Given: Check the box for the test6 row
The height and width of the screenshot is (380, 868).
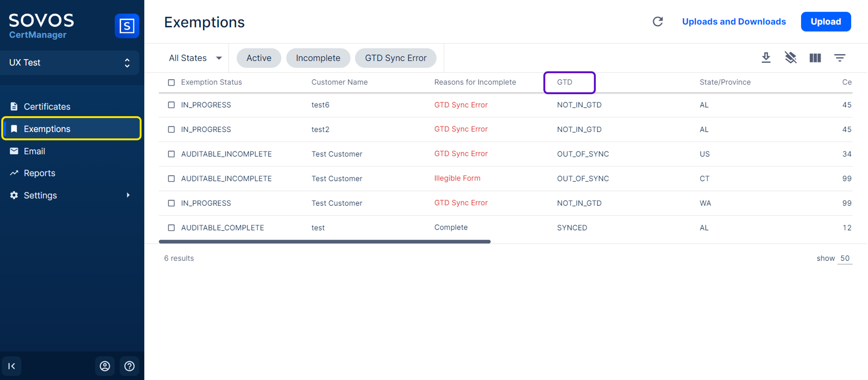Looking at the screenshot, I should click(171, 105).
